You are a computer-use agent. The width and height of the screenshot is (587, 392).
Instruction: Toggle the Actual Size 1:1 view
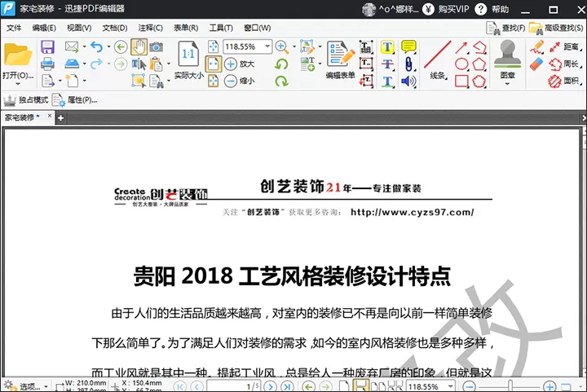[x=188, y=60]
